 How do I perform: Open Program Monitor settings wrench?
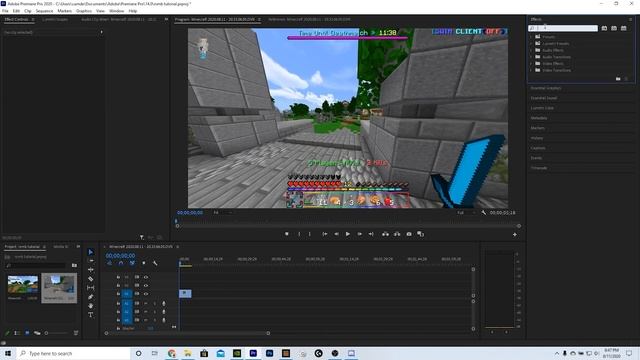pyautogui.click(x=484, y=213)
